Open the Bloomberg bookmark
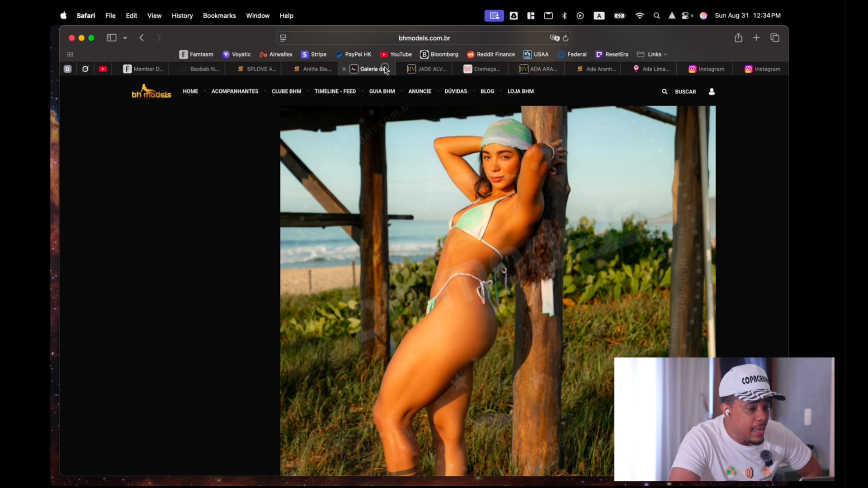868x488 pixels. (439, 54)
